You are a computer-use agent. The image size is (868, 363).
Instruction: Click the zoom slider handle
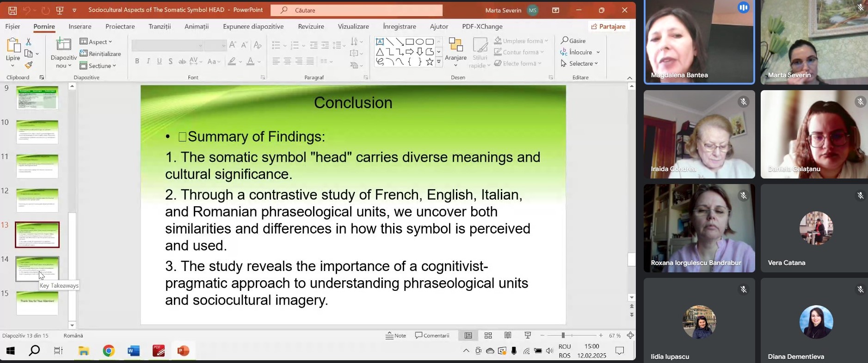click(x=563, y=335)
